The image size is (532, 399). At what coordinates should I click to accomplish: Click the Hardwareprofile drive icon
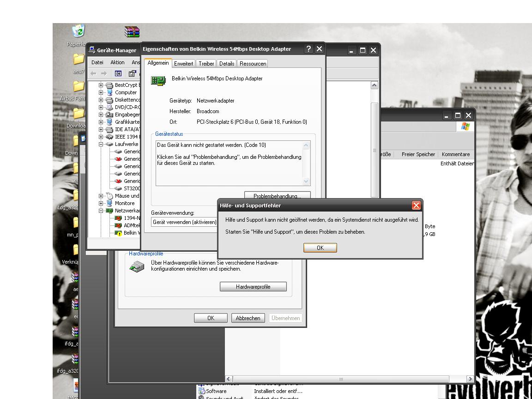tap(137, 266)
